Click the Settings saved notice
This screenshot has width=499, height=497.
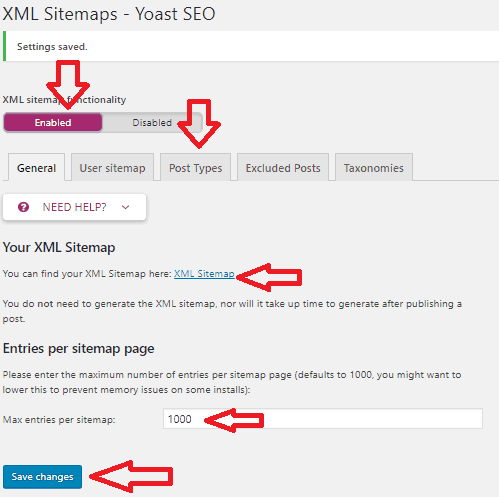(x=251, y=46)
